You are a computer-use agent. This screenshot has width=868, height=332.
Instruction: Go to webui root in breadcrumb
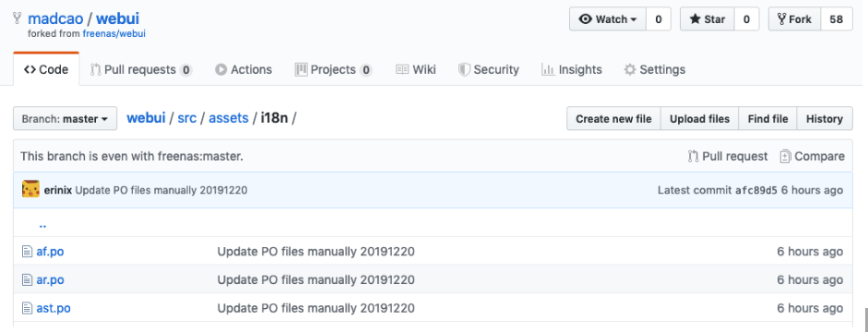tap(146, 118)
